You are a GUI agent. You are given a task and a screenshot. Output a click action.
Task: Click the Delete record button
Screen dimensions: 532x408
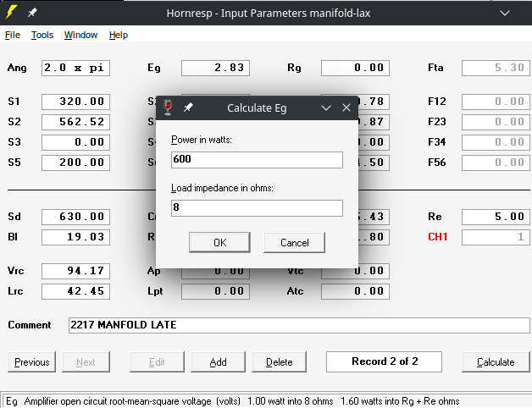point(280,362)
